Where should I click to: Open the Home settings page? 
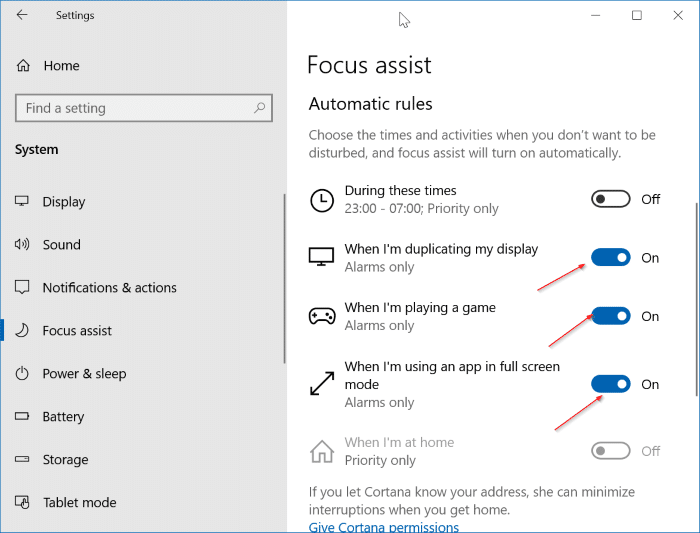[61, 66]
